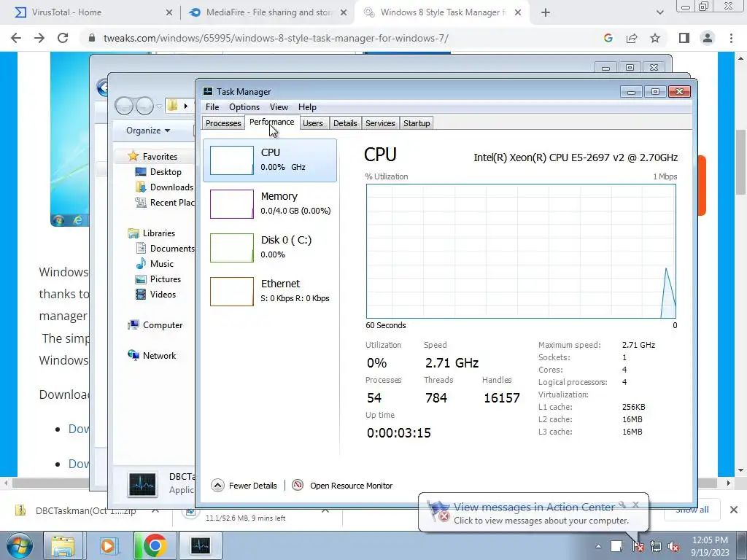
Task: Click the Fewer Details label
Action: (253, 486)
